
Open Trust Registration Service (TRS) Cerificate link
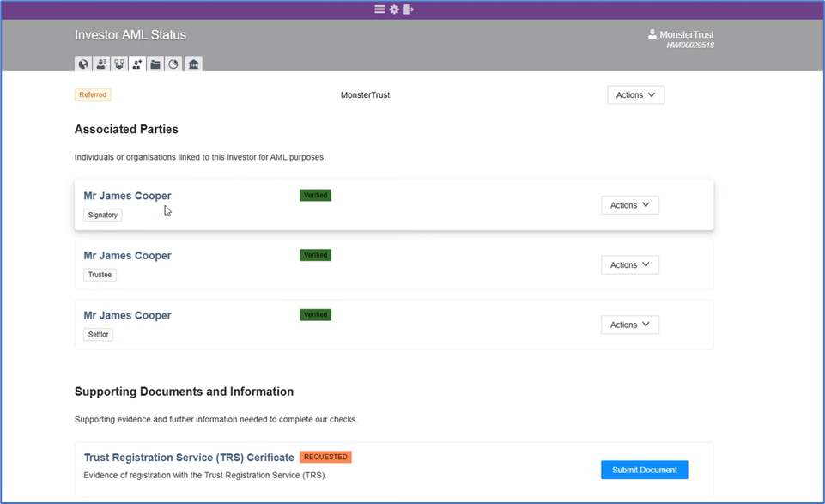(189, 457)
